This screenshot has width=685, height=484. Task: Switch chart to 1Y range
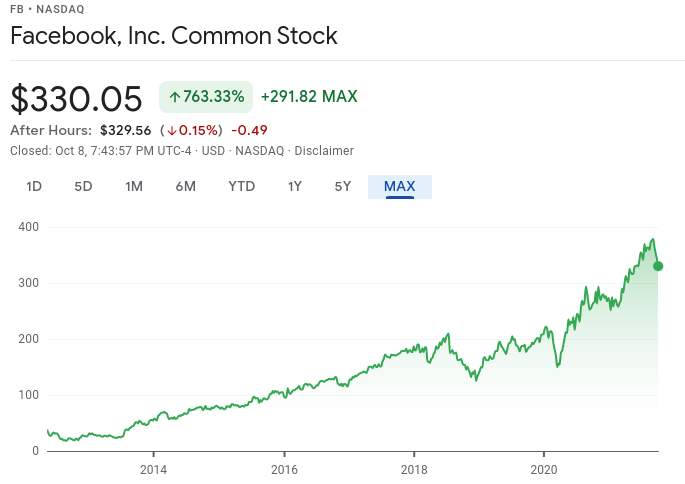295,186
